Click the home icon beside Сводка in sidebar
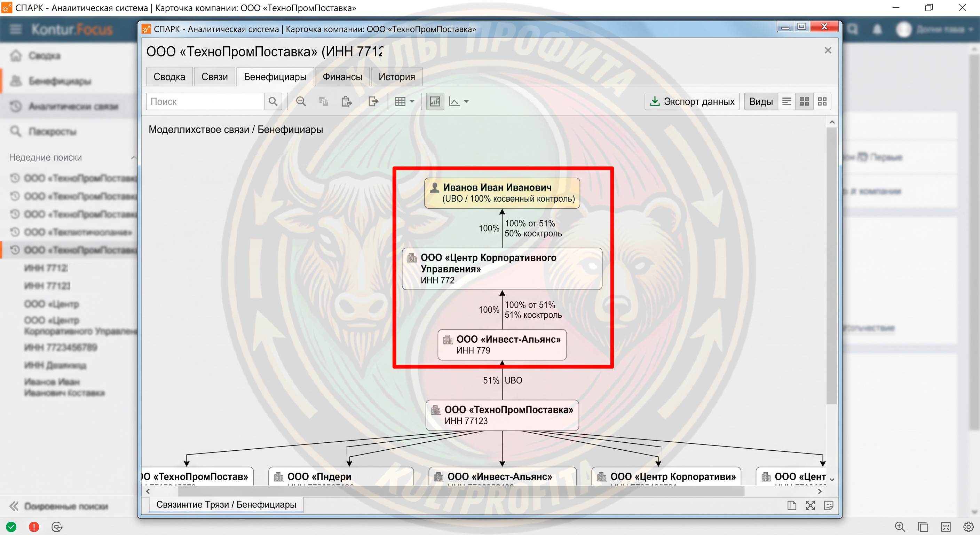The height and width of the screenshot is (535, 980). point(16,56)
